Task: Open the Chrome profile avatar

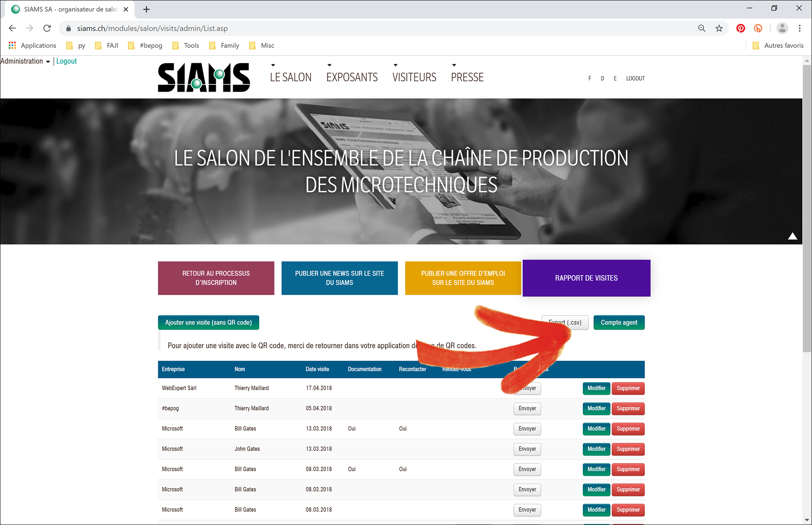Action: coord(782,28)
